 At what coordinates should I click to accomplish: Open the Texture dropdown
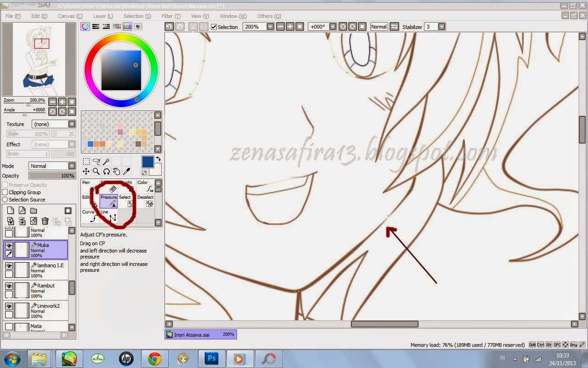54,124
